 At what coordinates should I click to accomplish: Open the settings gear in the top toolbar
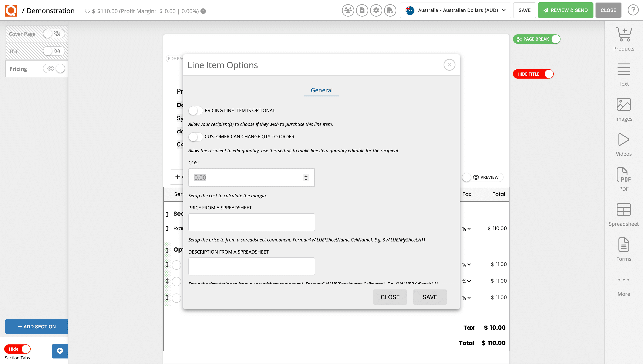376,10
